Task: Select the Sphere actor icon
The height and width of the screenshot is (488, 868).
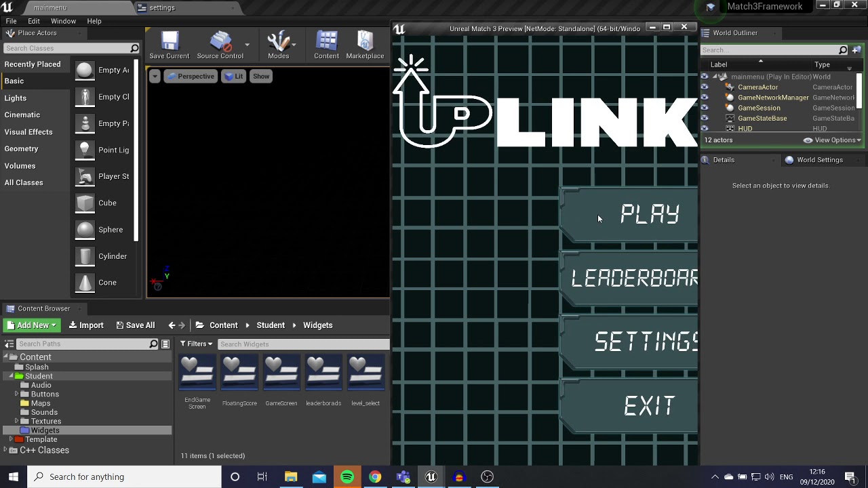Action: pos(85,230)
